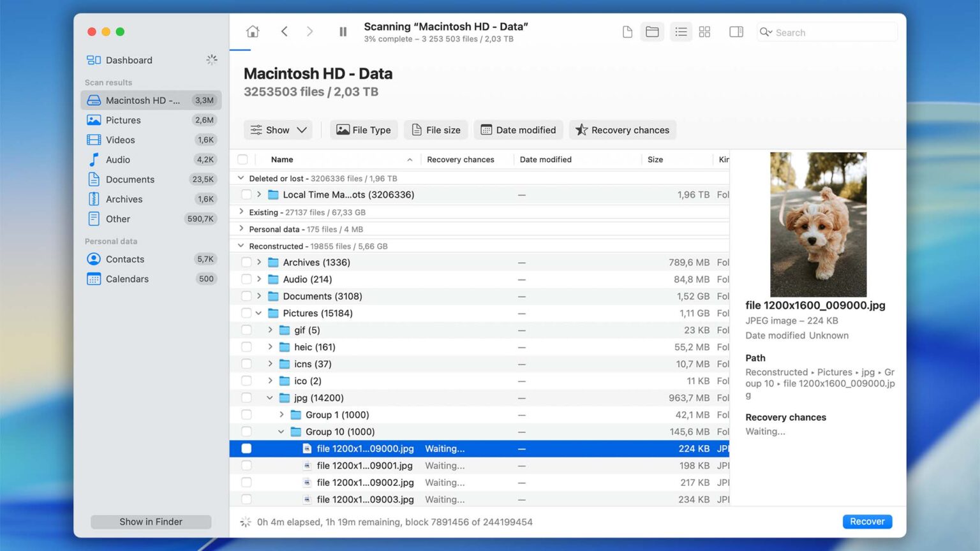Open the Audio category in the sidebar

[x=117, y=159]
